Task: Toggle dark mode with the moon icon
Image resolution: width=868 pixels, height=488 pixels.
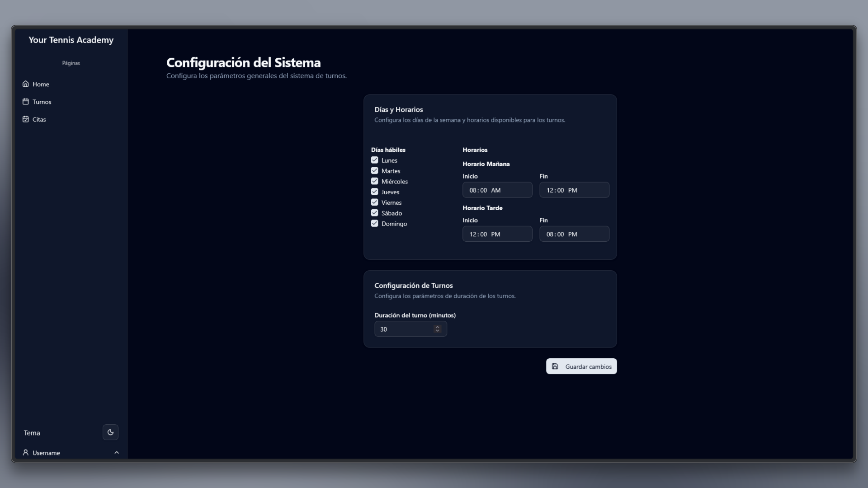Action: (x=110, y=432)
